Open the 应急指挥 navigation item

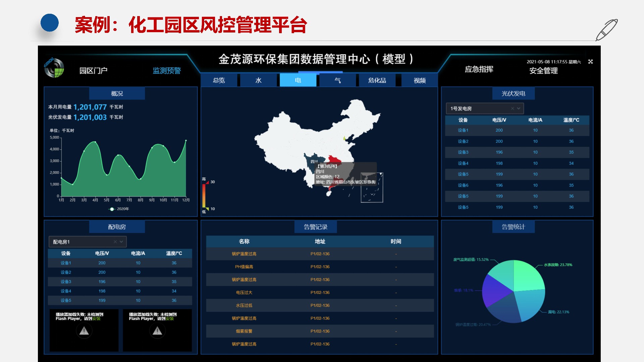(x=479, y=69)
